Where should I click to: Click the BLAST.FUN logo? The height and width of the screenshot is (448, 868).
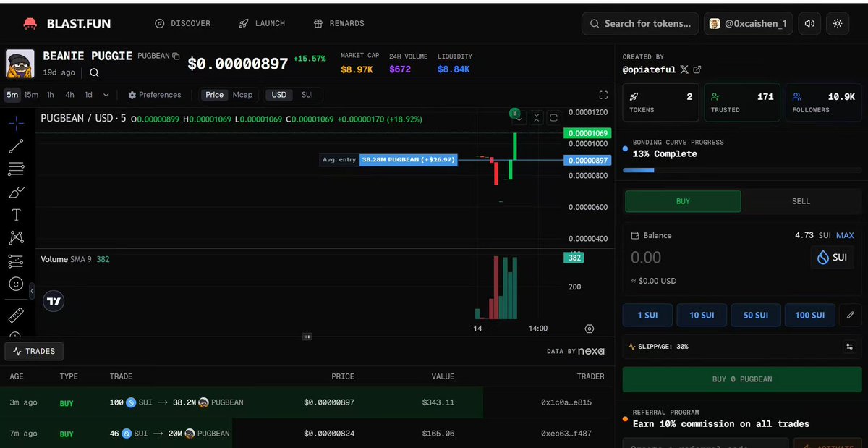[x=67, y=23]
